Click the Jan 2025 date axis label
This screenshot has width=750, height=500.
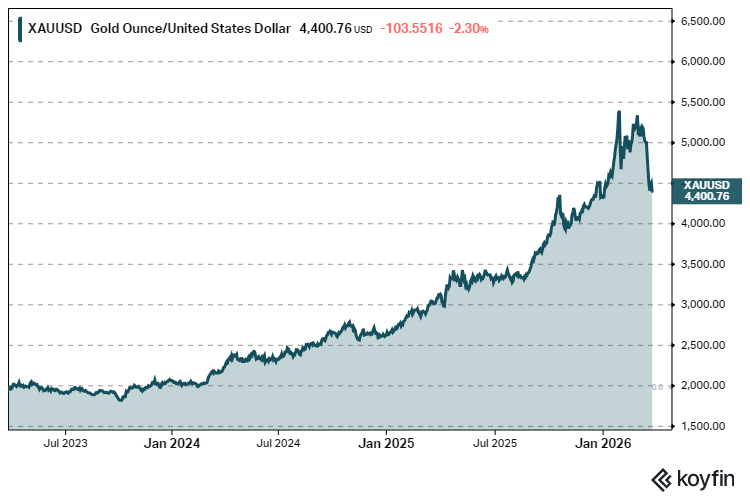(x=387, y=441)
